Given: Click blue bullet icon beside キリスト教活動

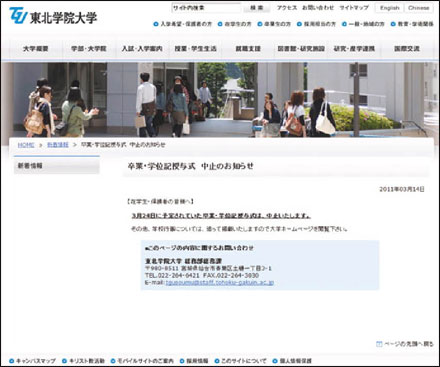Looking at the screenshot, I should pos(65,361).
